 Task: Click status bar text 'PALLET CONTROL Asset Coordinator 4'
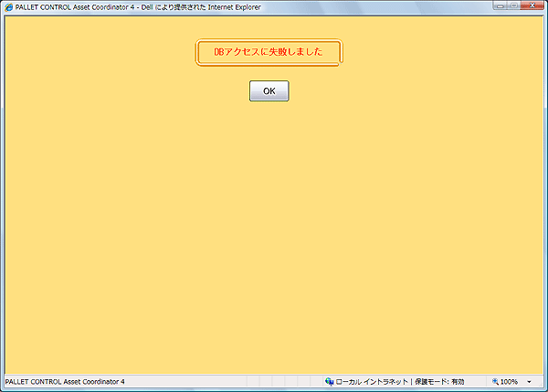coord(65,382)
